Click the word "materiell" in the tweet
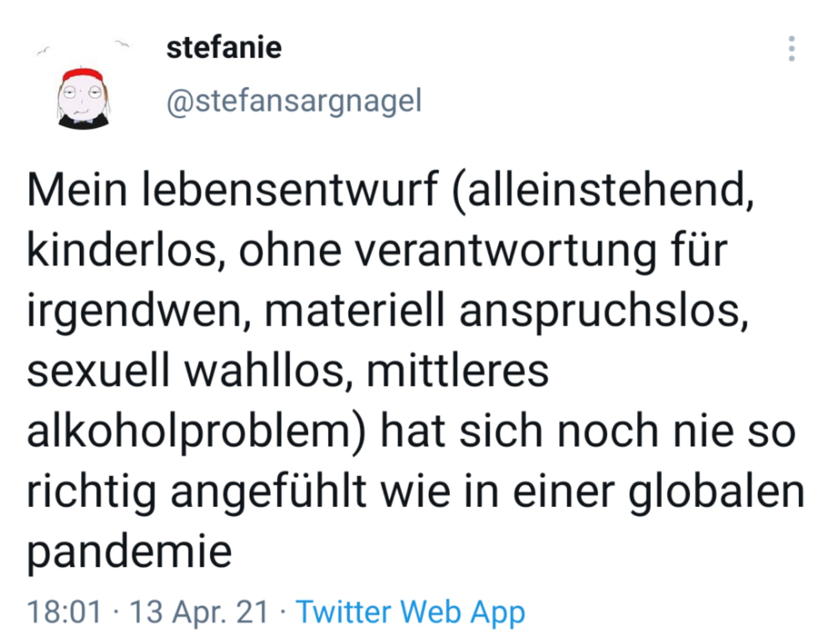 [353, 311]
